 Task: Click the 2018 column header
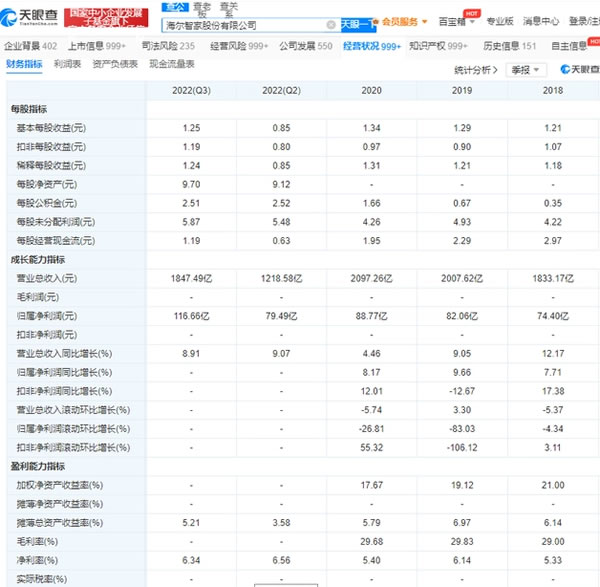553,91
